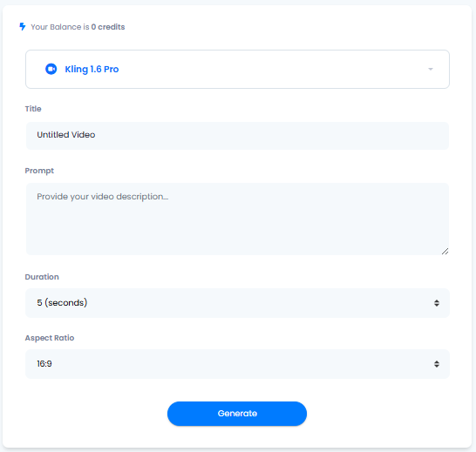This screenshot has width=476, height=452.
Task: Click the blue video camera icon
Action: click(51, 69)
